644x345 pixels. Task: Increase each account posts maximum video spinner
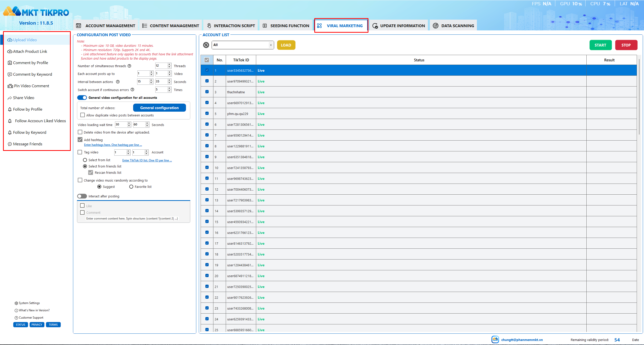pyautogui.click(x=170, y=72)
